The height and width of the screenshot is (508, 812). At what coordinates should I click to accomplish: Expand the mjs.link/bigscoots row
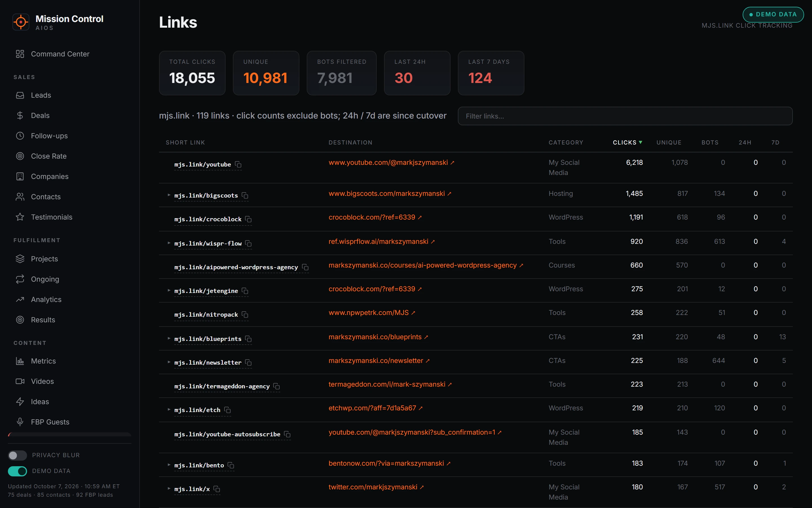click(169, 195)
